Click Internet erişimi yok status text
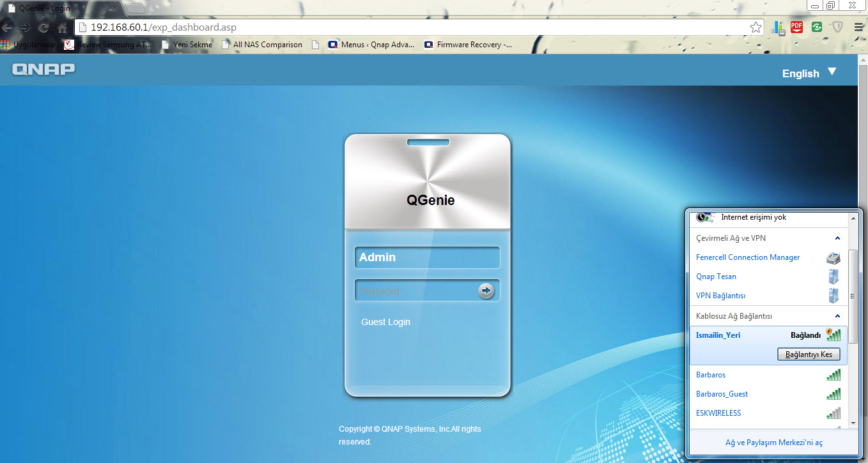Screen dimensions: 868x463 pos(754,217)
